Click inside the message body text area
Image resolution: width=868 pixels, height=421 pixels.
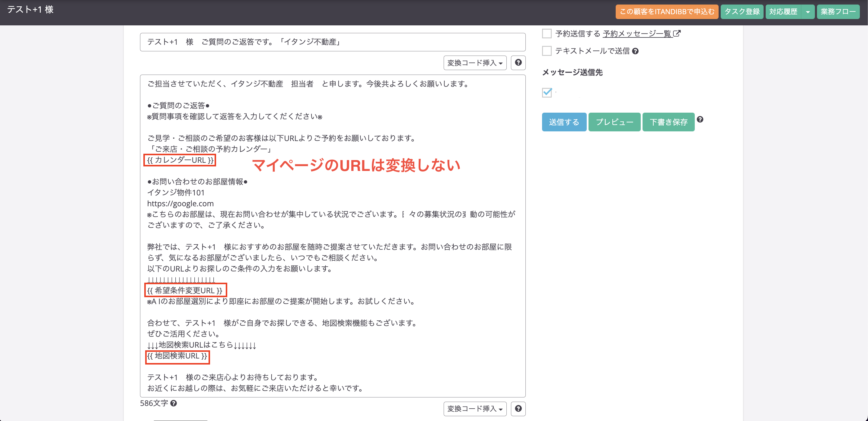pyautogui.click(x=333, y=236)
